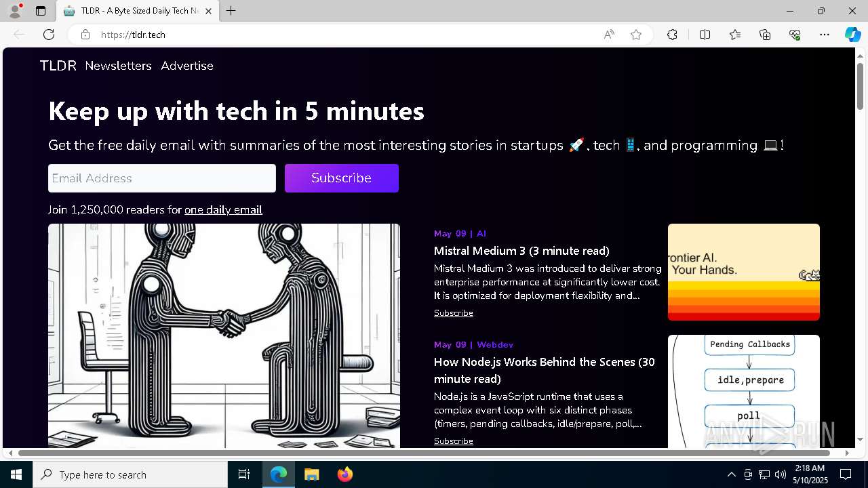The height and width of the screenshot is (488, 868).
Task: Open the tab actions menu icon
Action: pos(41,11)
